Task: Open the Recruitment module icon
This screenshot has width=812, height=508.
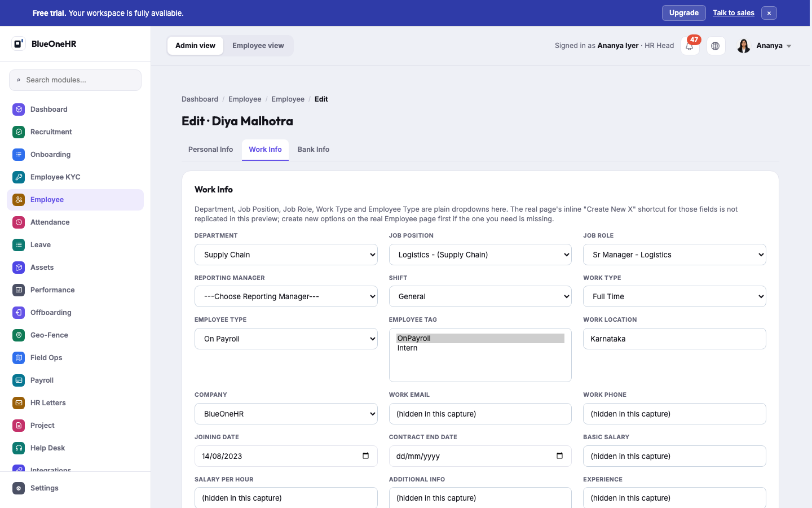Action: (x=19, y=132)
